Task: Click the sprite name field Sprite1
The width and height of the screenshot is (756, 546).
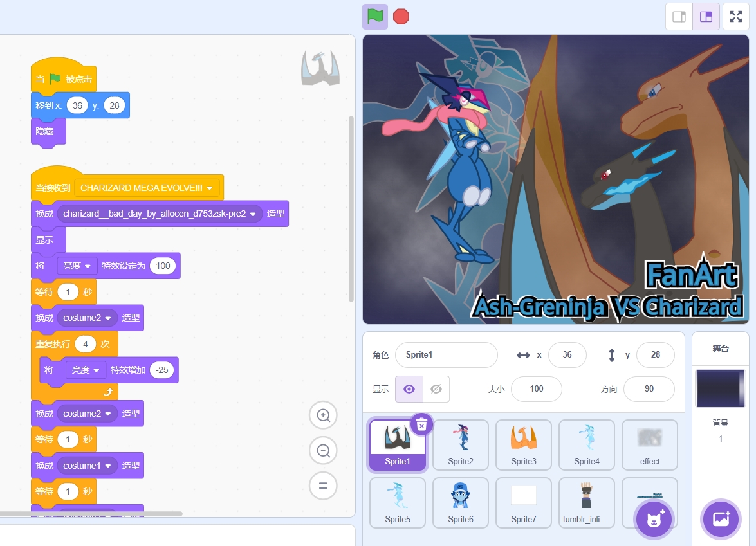Action: [446, 354]
